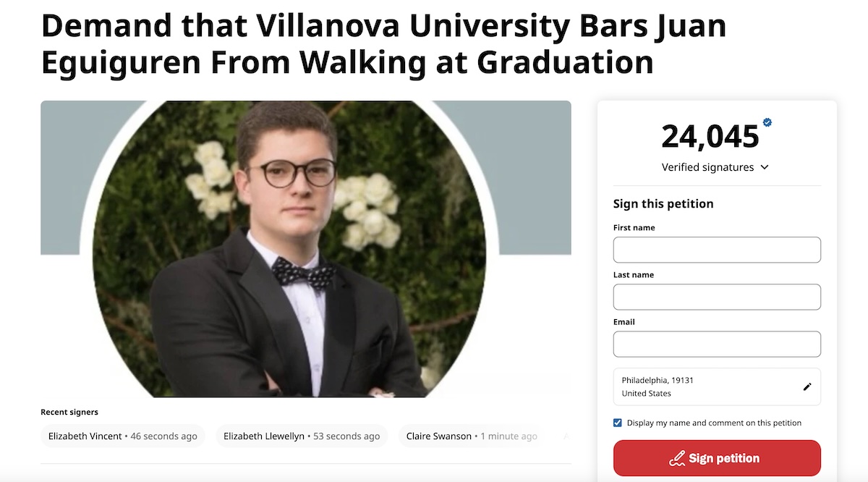Viewport: 868px width, 482px height.
Task: Select the Email input field
Action: (x=717, y=344)
